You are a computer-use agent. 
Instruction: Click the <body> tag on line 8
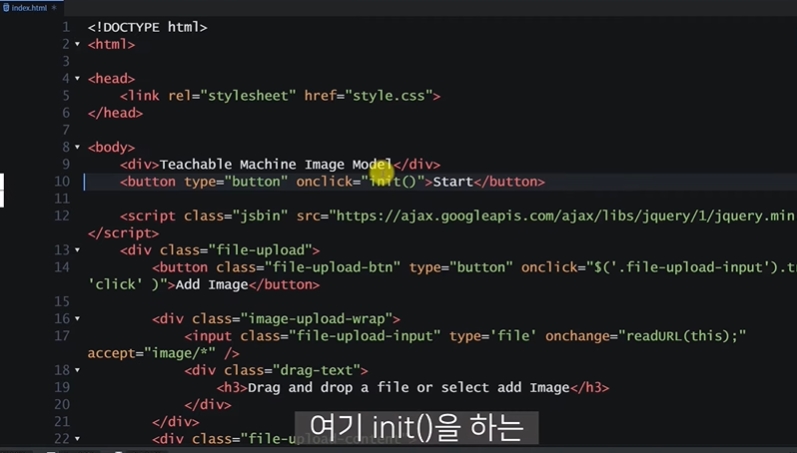tap(111, 147)
